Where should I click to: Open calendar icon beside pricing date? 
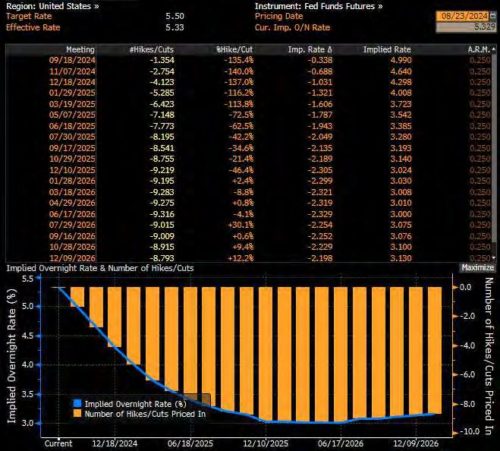coord(493,16)
